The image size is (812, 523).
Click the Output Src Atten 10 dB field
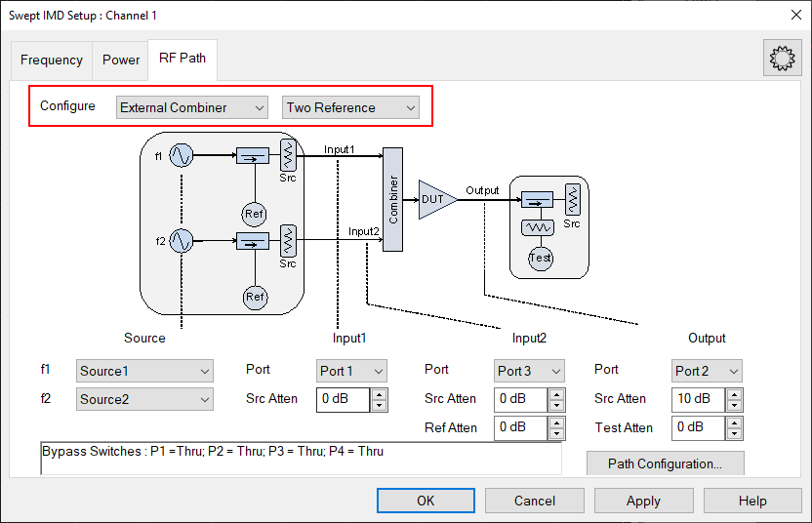point(697,399)
